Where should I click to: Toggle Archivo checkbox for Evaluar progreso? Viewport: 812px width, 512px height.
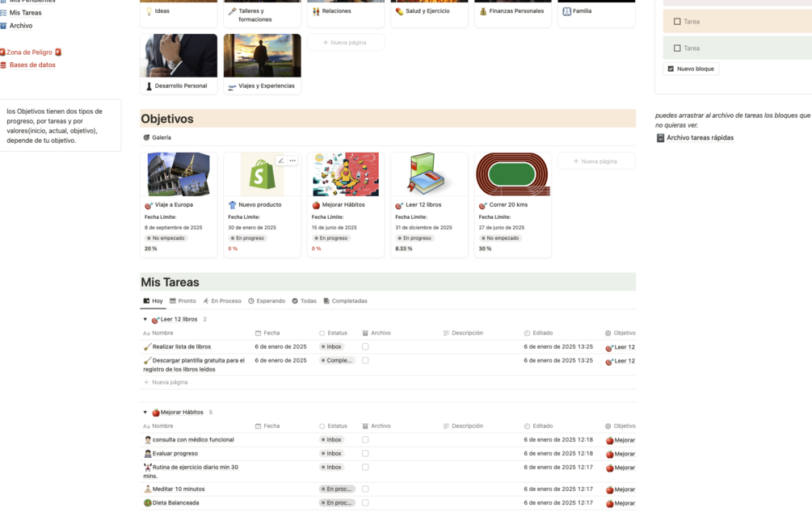click(365, 454)
